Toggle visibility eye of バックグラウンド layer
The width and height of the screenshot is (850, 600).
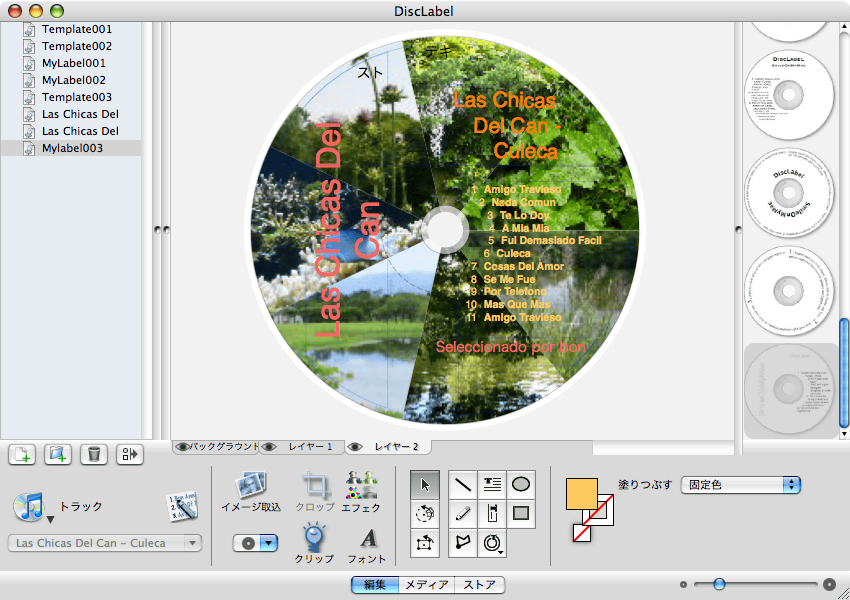click(x=182, y=447)
